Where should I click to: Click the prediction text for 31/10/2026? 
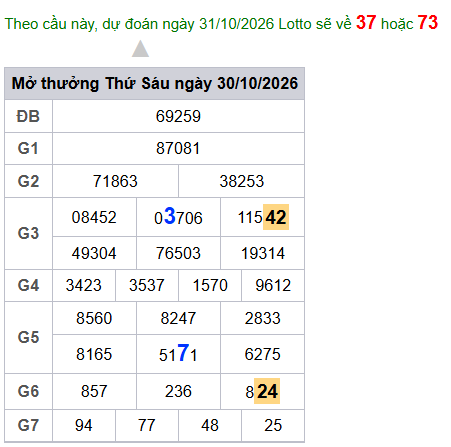click(221, 23)
